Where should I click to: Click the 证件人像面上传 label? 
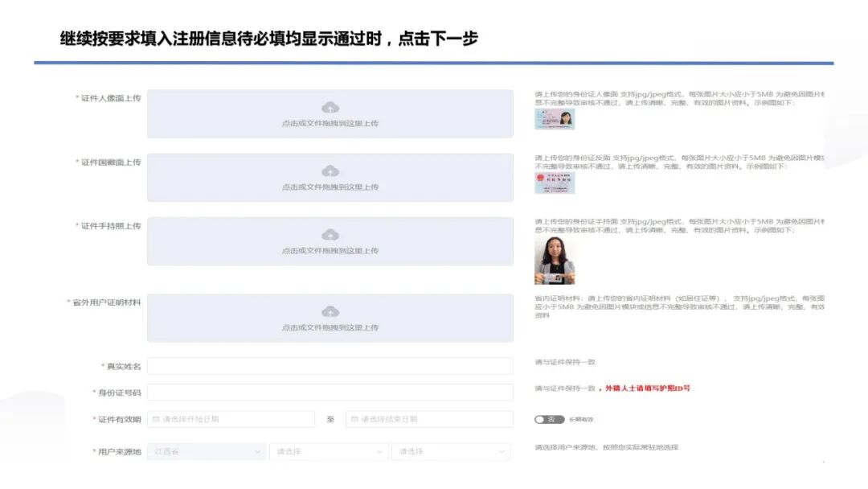[x=111, y=98]
